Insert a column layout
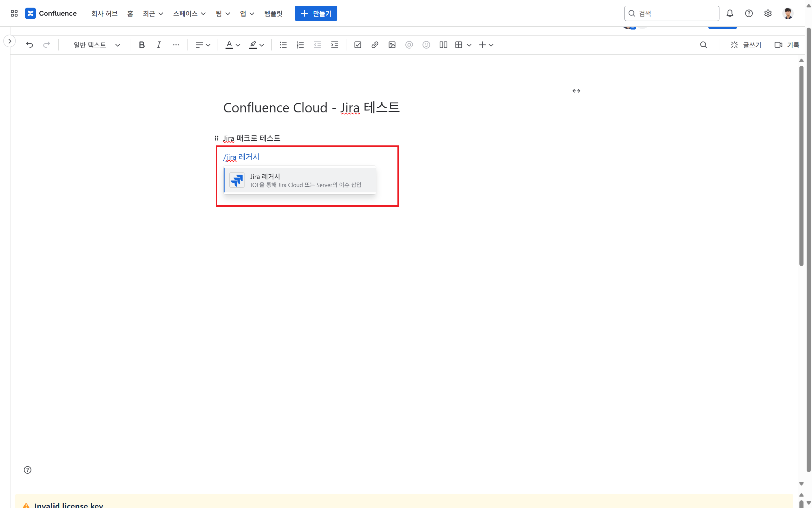Screen dimensions: 812x508 pos(443,45)
